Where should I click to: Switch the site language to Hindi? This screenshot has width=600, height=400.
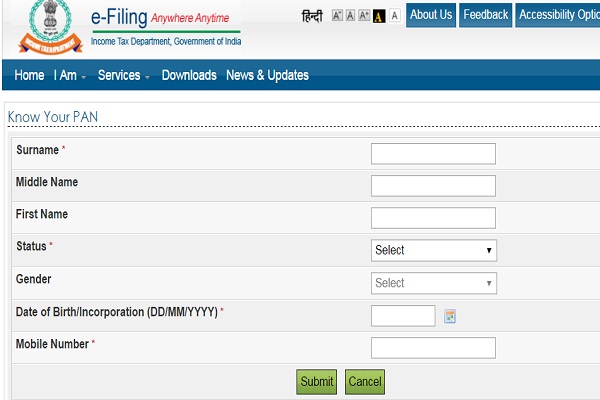tap(312, 16)
